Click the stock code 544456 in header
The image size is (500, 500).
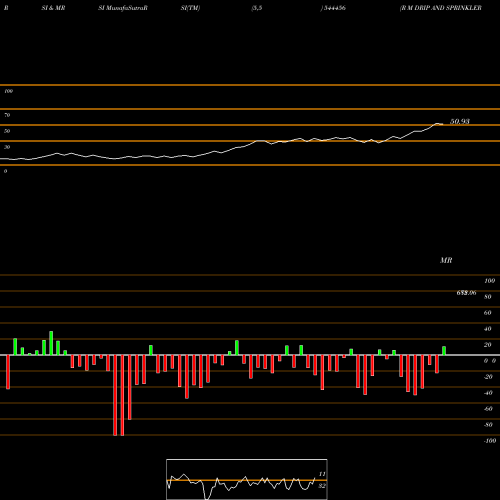coord(334,8)
